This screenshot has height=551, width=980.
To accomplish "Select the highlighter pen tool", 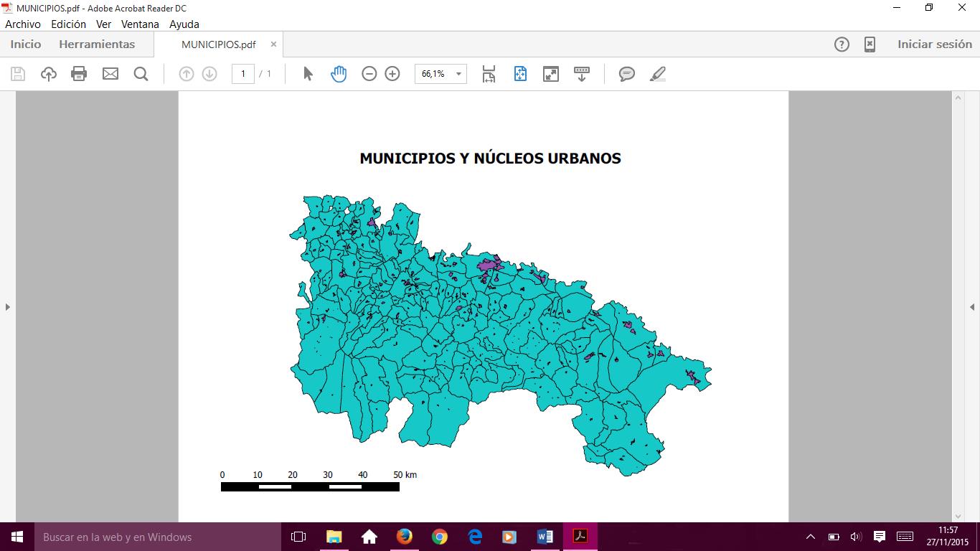I will (x=657, y=74).
